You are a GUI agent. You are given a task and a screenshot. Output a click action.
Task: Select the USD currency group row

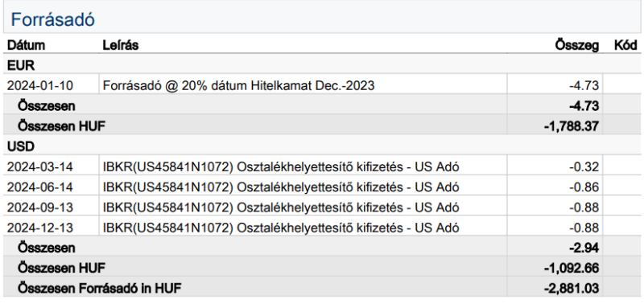click(x=322, y=146)
